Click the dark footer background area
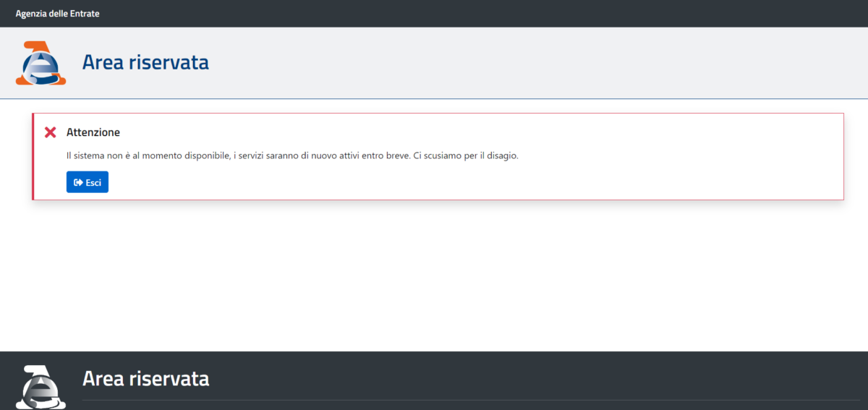 point(579,372)
